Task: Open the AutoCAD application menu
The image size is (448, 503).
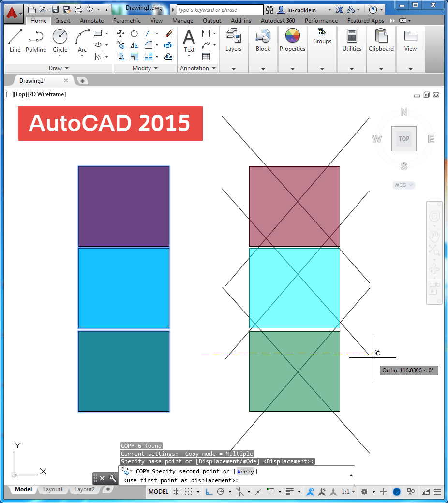Action: [14, 14]
